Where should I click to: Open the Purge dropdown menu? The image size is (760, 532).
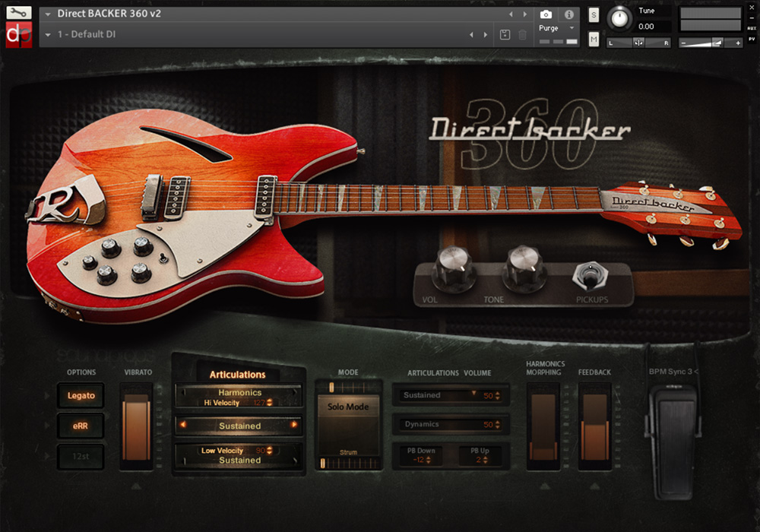(x=572, y=28)
